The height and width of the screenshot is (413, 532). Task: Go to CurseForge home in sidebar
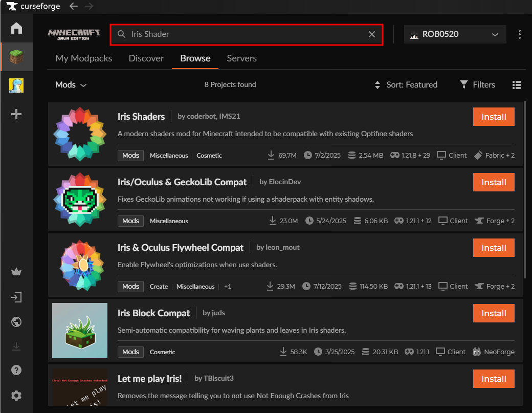pos(16,28)
